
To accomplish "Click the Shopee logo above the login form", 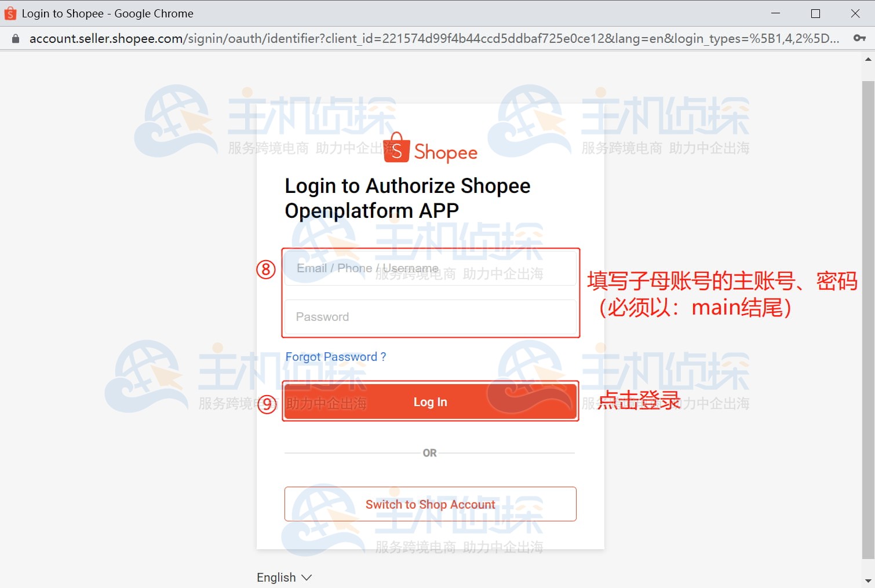I will pyautogui.click(x=430, y=149).
